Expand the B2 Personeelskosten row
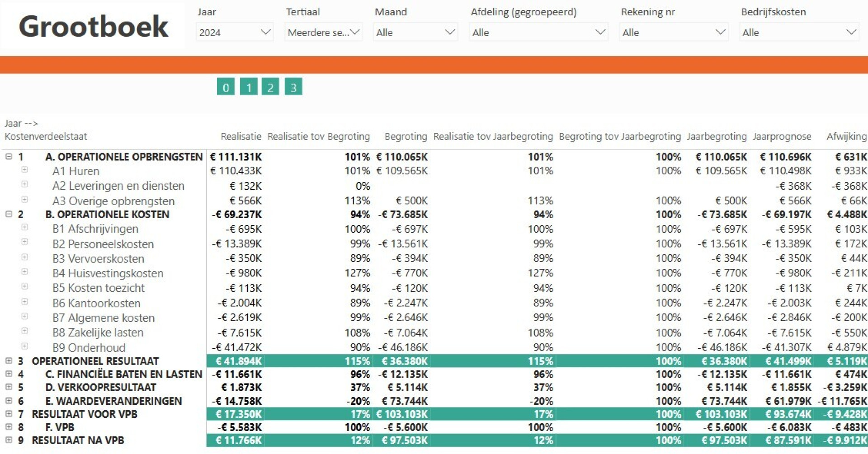Viewport: 868px width, 454px height. (x=25, y=242)
